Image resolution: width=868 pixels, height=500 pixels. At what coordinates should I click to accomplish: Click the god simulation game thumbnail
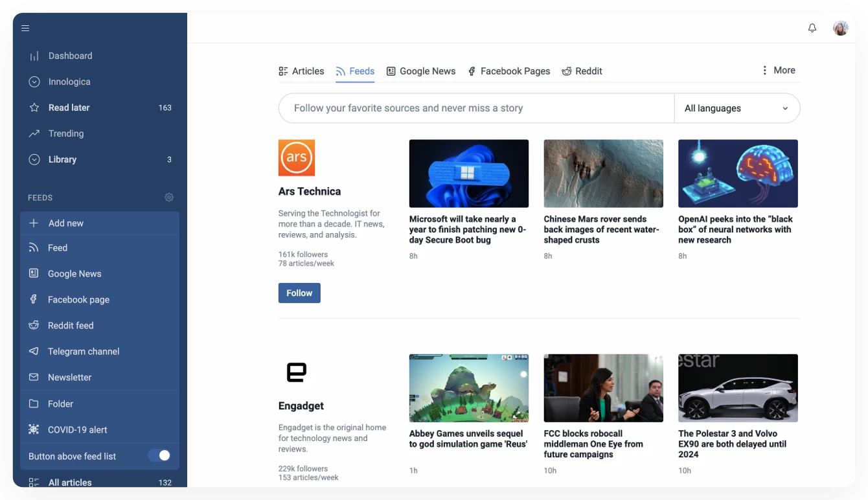tap(469, 388)
